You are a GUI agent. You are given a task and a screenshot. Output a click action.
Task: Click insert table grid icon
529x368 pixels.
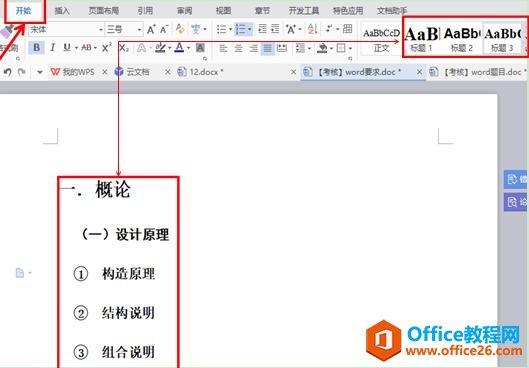pyautogui.click(x=347, y=29)
